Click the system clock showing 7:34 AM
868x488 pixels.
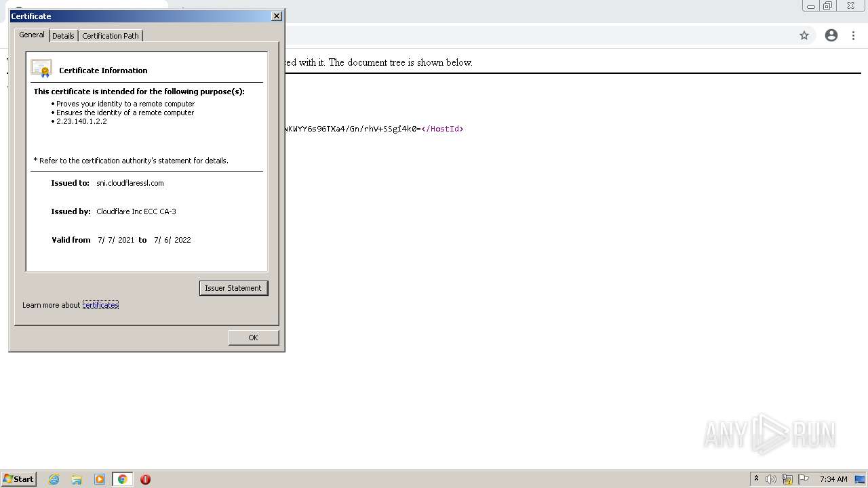point(833,479)
